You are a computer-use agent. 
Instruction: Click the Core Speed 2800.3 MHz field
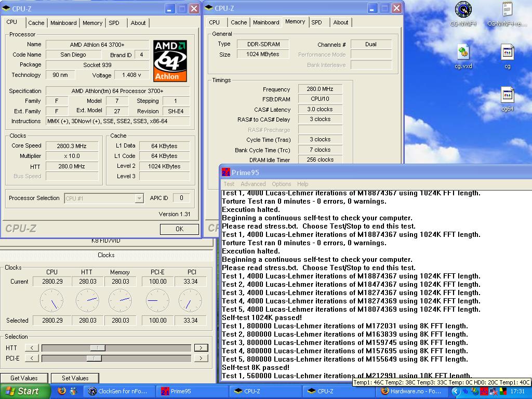[72, 146]
